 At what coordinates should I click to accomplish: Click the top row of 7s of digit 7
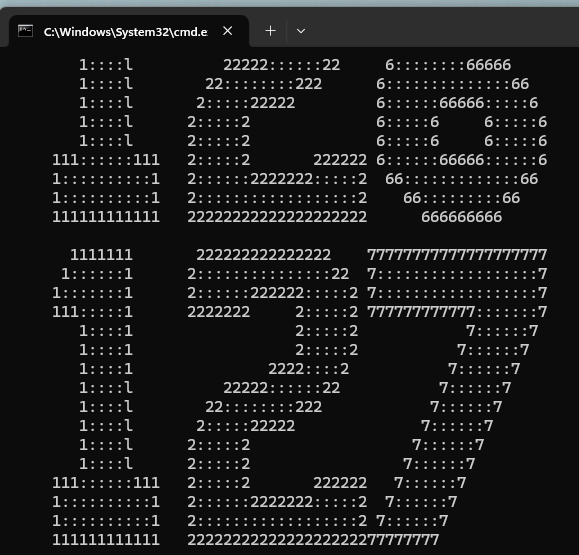tap(457, 255)
